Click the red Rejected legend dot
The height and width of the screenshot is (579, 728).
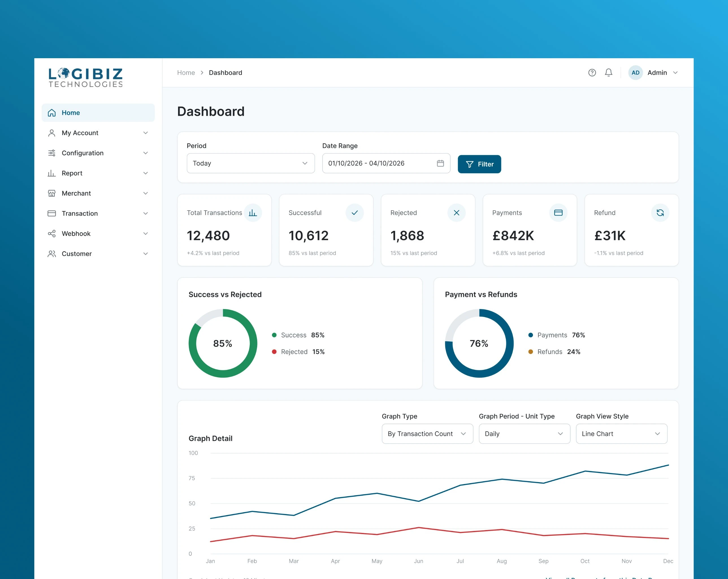coord(274,352)
